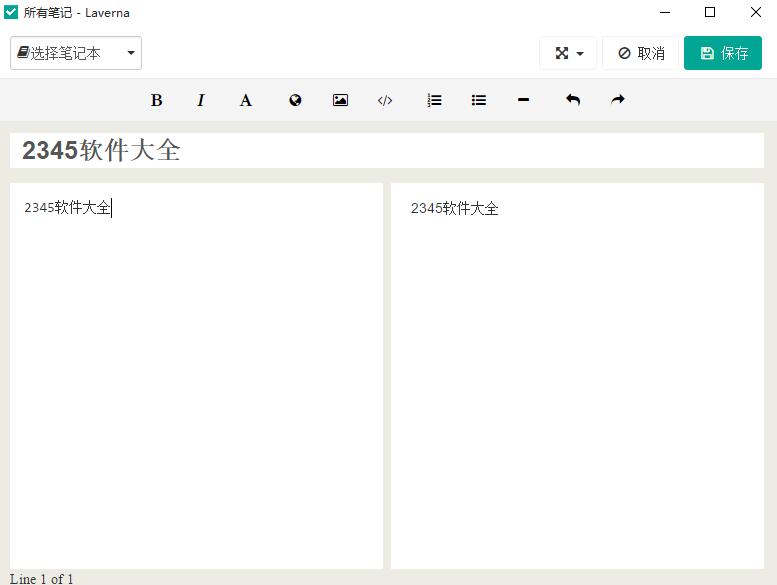This screenshot has height=585, width=777.
Task: Open the 选择笔记本 notebook dropdown
Action: [76, 53]
